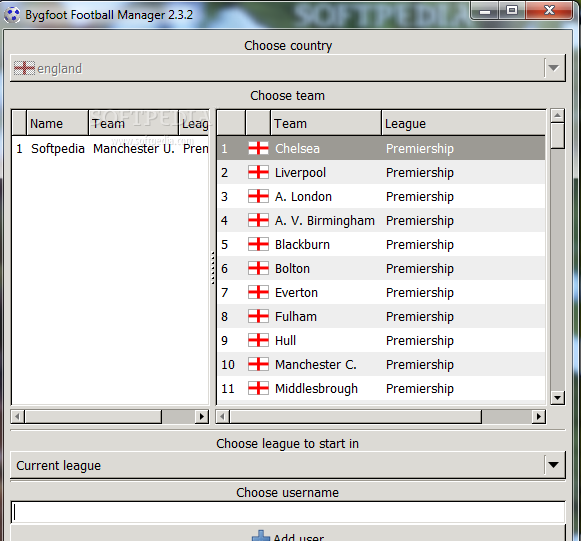The image size is (581, 541).
Task: Click the flag icon beside Bolton
Action: [258, 268]
